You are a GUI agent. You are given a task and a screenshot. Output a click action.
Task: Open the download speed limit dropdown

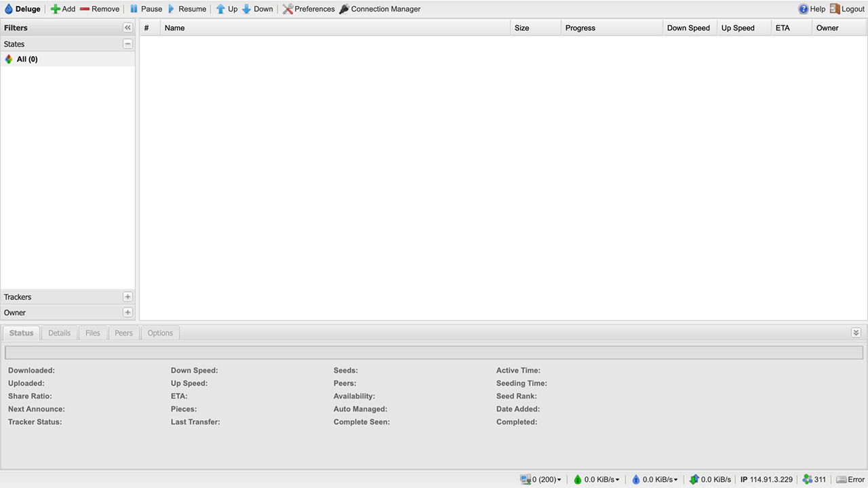(597, 479)
